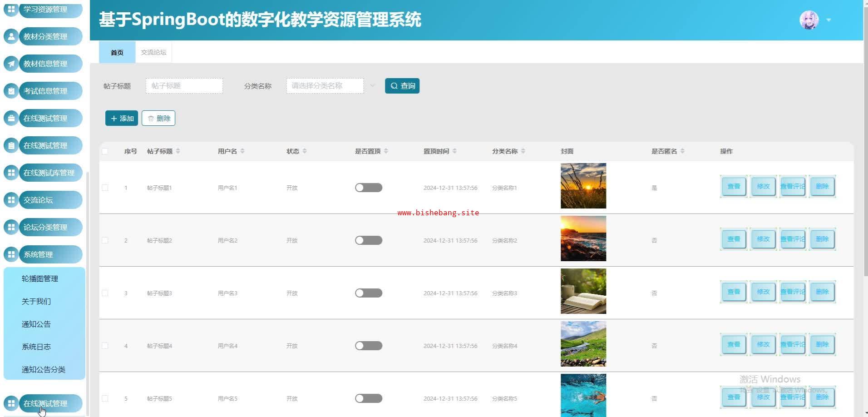
Task: Switch to the 首页 tab
Action: pos(117,53)
